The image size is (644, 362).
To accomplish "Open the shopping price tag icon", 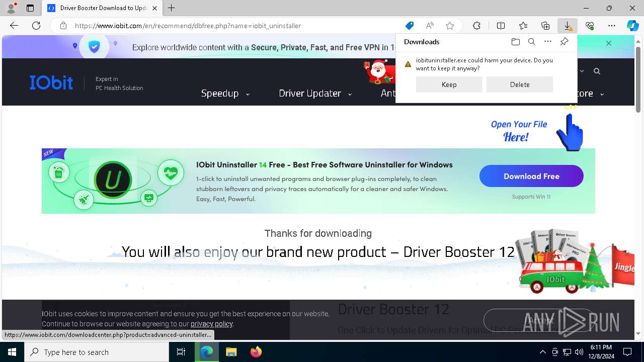I will (410, 26).
